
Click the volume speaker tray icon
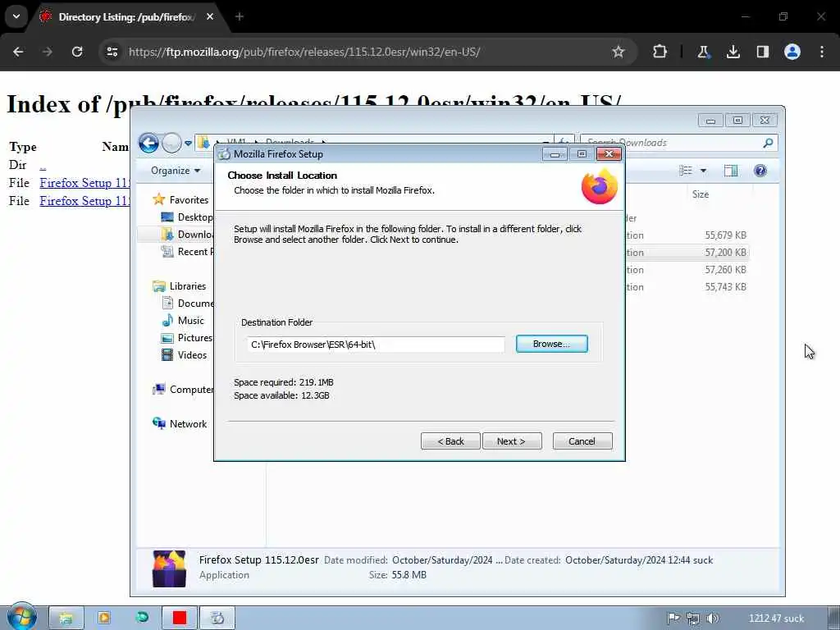tap(712, 619)
